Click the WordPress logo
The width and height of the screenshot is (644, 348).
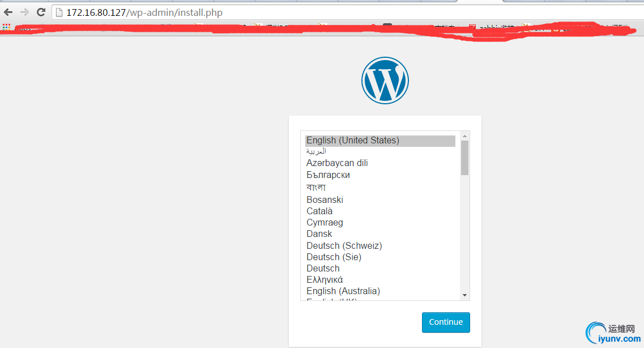[385, 80]
